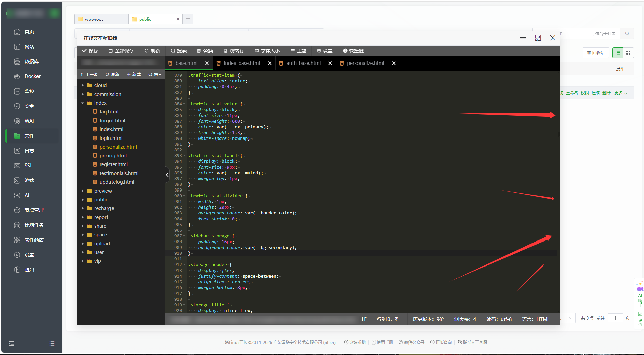
Task: Open 字体大小 font size setting
Action: [x=267, y=51]
